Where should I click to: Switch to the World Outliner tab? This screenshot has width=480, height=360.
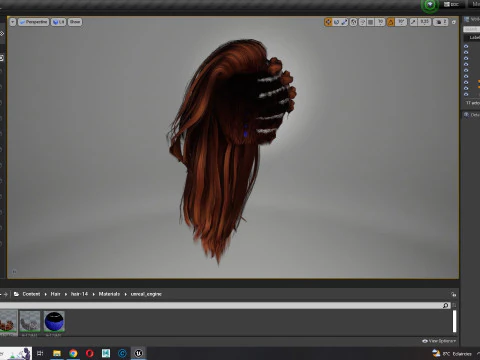pyautogui.click(x=471, y=19)
